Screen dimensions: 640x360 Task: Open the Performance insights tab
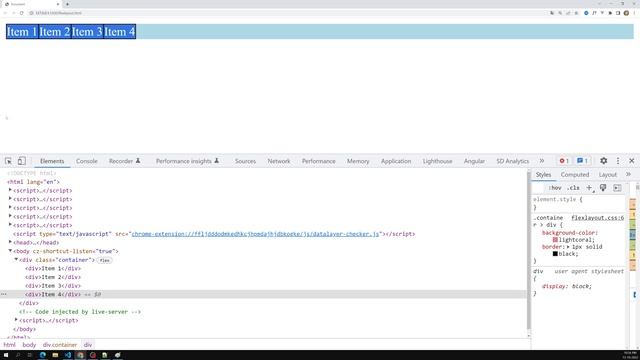pos(187,161)
